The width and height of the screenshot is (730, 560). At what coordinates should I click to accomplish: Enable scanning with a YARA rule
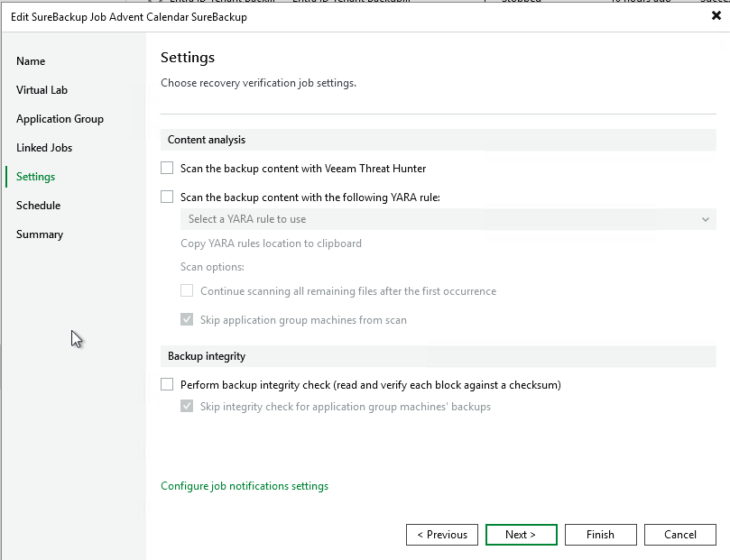(x=167, y=197)
